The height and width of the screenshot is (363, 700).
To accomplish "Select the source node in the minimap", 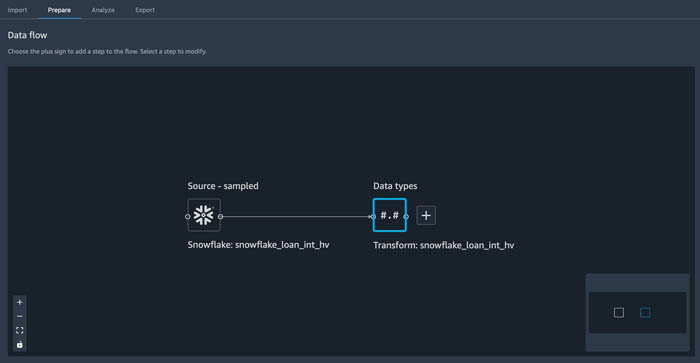I will (619, 313).
